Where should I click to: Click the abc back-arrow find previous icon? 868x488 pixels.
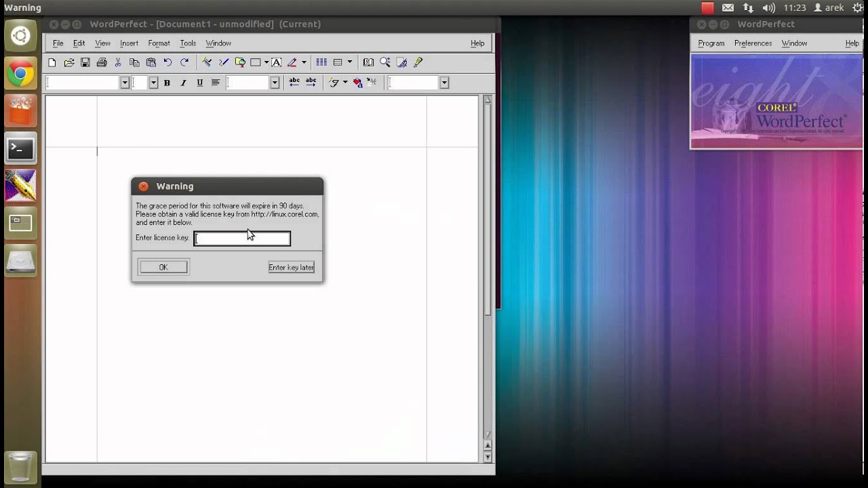pyautogui.click(x=294, y=82)
